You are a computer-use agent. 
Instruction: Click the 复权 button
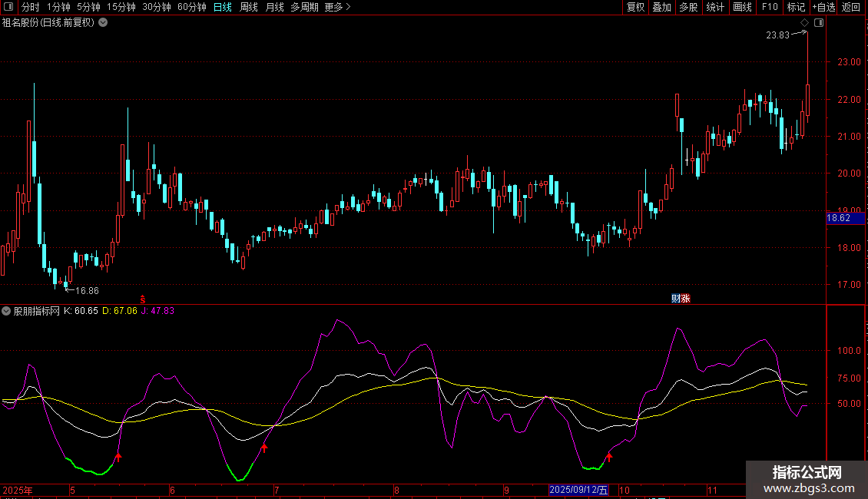[x=635, y=7]
